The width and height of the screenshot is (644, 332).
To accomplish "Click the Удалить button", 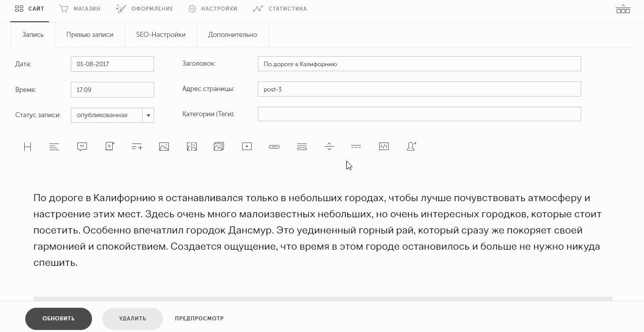I will coord(132,318).
